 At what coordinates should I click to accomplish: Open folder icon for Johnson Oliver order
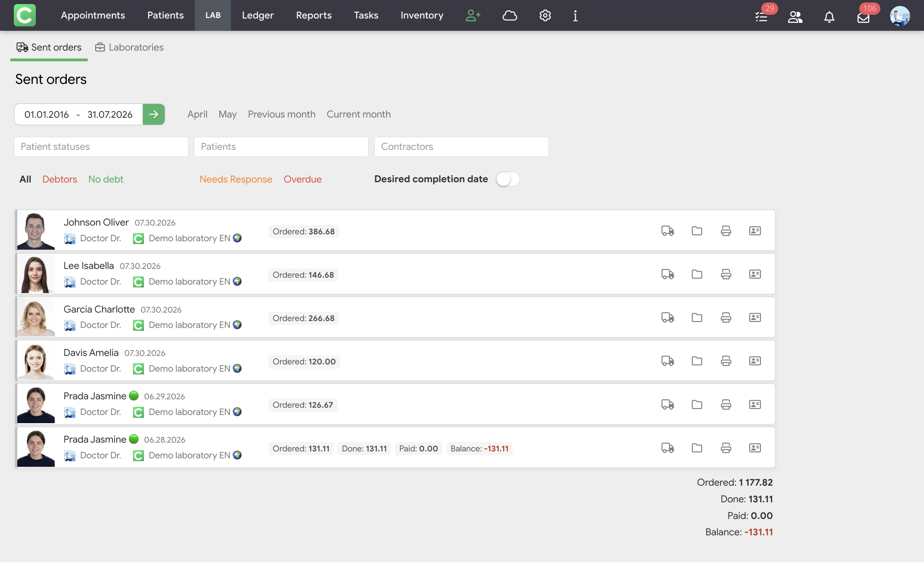pyautogui.click(x=697, y=231)
